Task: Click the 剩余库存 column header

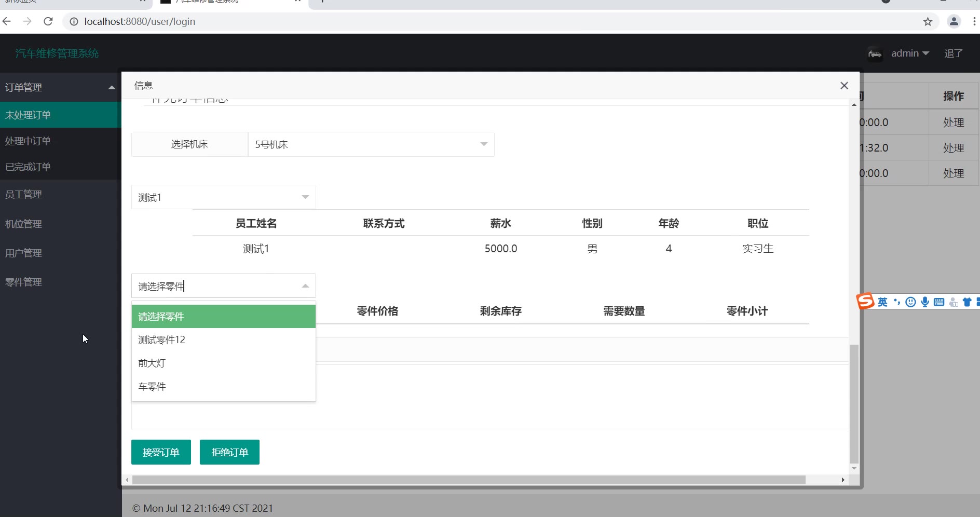Action: pyautogui.click(x=501, y=311)
